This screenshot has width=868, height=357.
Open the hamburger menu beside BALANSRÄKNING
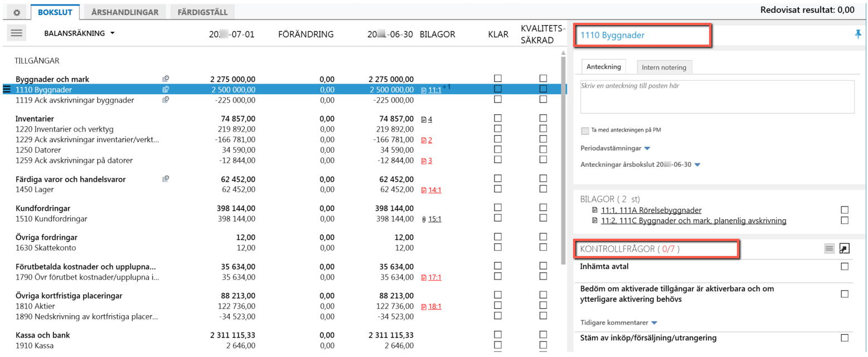(17, 33)
